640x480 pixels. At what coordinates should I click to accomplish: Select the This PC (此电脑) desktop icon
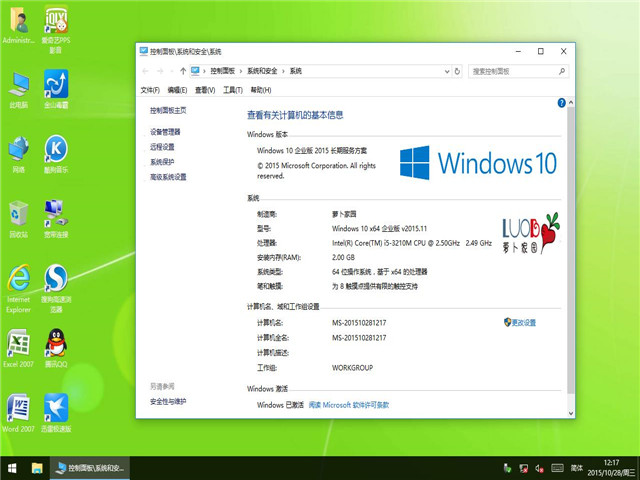coord(18,90)
